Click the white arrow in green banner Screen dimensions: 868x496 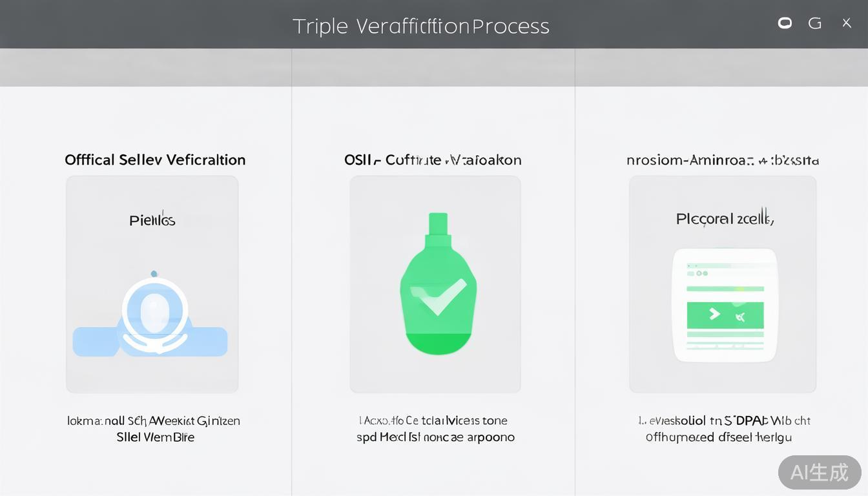714,314
